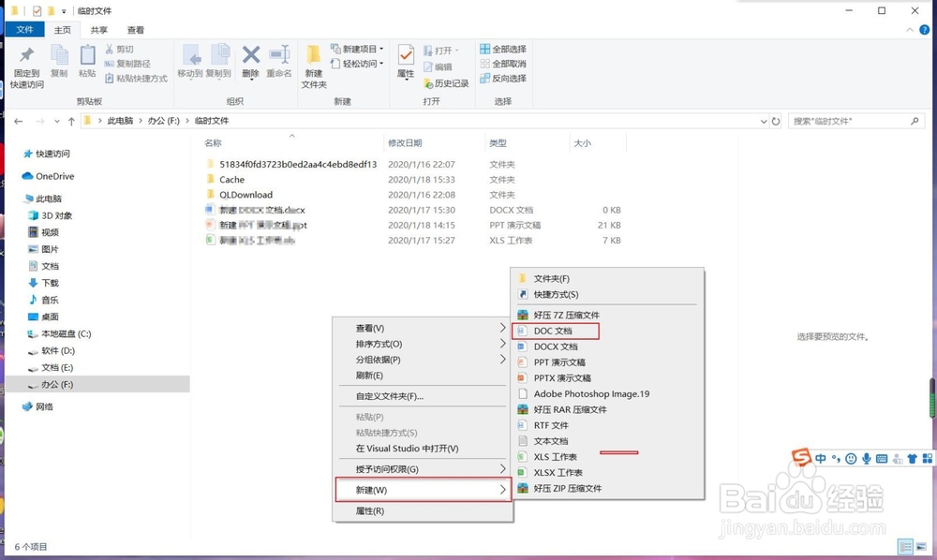Open Properties via the 属性 checkmark icon

405,56
